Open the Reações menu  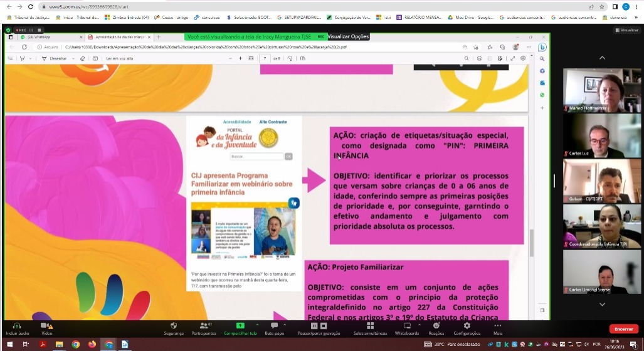[436, 326]
